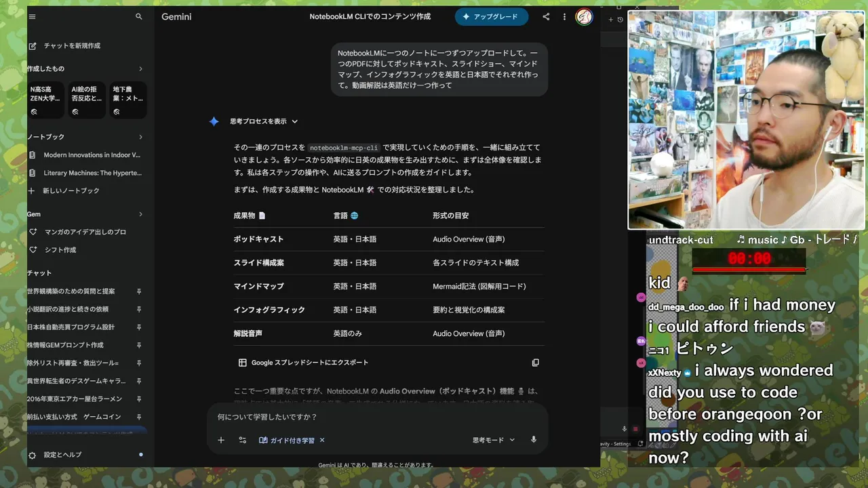
Task: Open chat 前払い支払い方式 ゲームコイン
Action: [74, 417]
